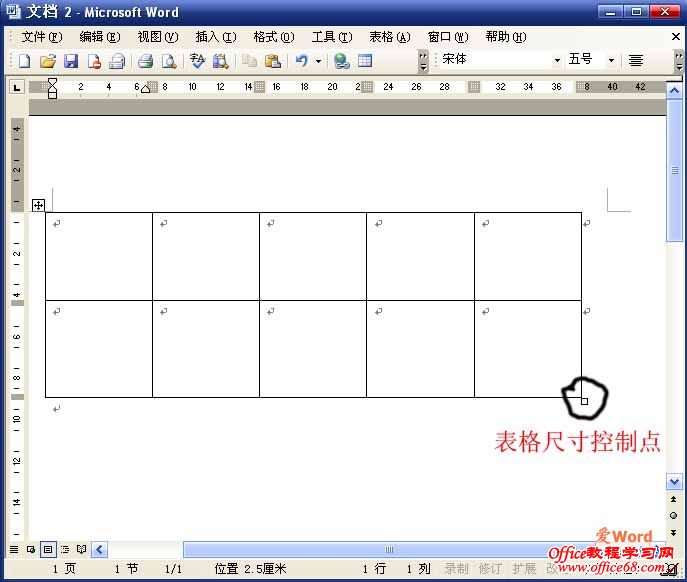Go to previous page double-arrow button
Screen dimensions: 687x582
tap(674, 499)
